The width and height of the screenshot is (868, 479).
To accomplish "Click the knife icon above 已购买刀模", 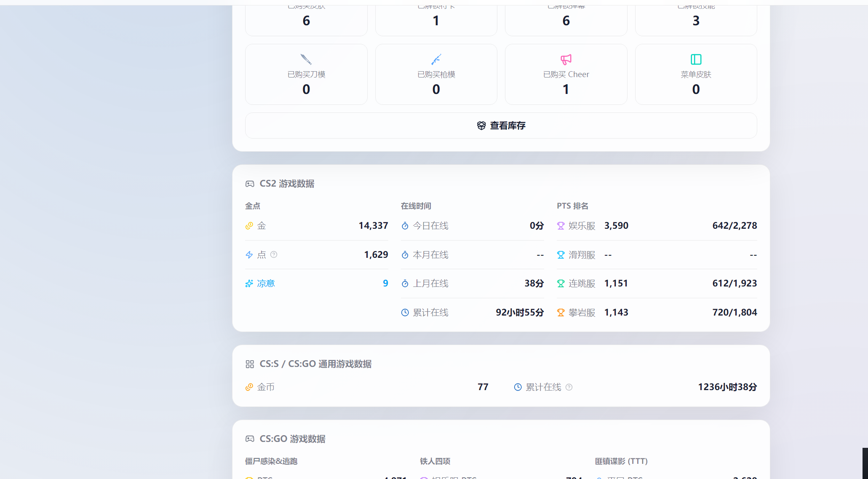I will (x=306, y=59).
